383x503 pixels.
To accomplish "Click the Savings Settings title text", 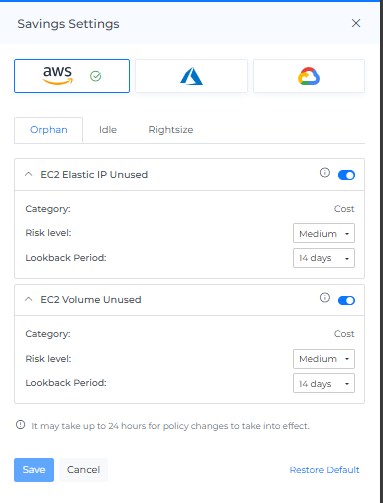I will [68, 24].
